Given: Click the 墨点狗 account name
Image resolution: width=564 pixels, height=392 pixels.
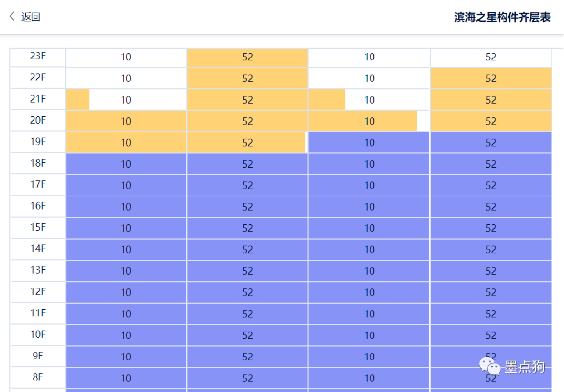Looking at the screenshot, I should (525, 366).
